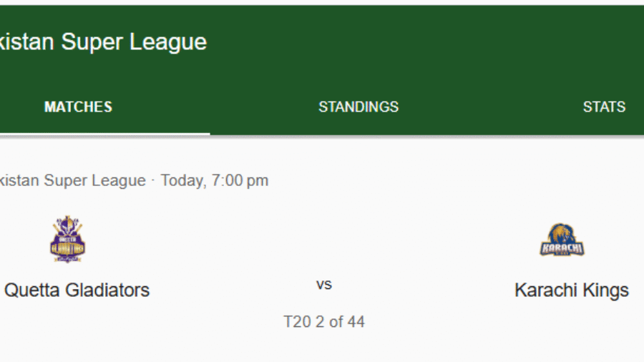Click the lion head in Karachi Kings emblem
This screenshot has width=644, height=362.
click(x=562, y=233)
